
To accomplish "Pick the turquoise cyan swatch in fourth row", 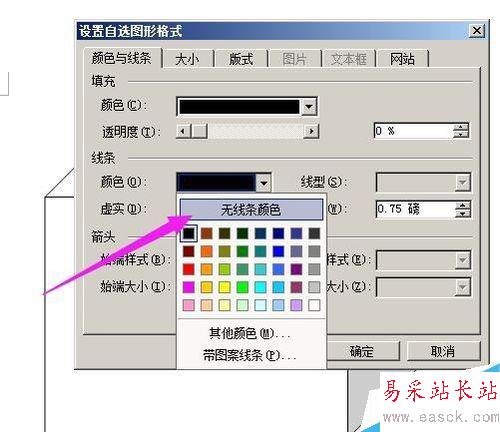I will click(260, 287).
